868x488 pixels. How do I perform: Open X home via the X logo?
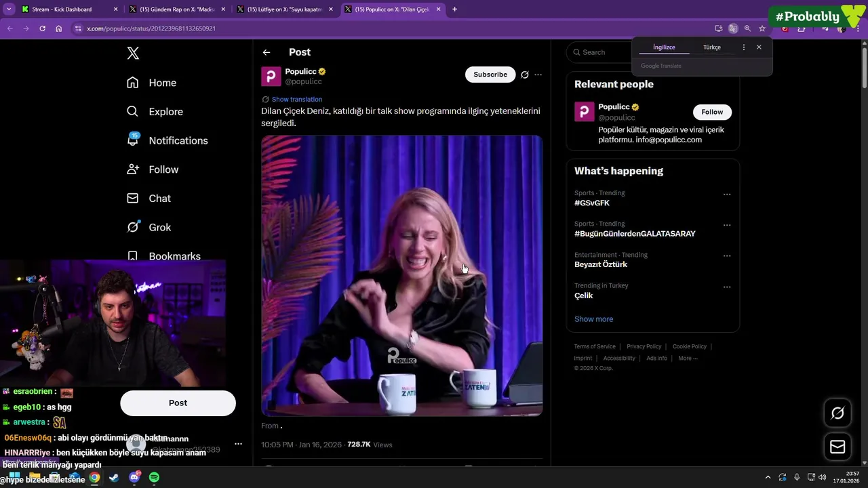(133, 53)
